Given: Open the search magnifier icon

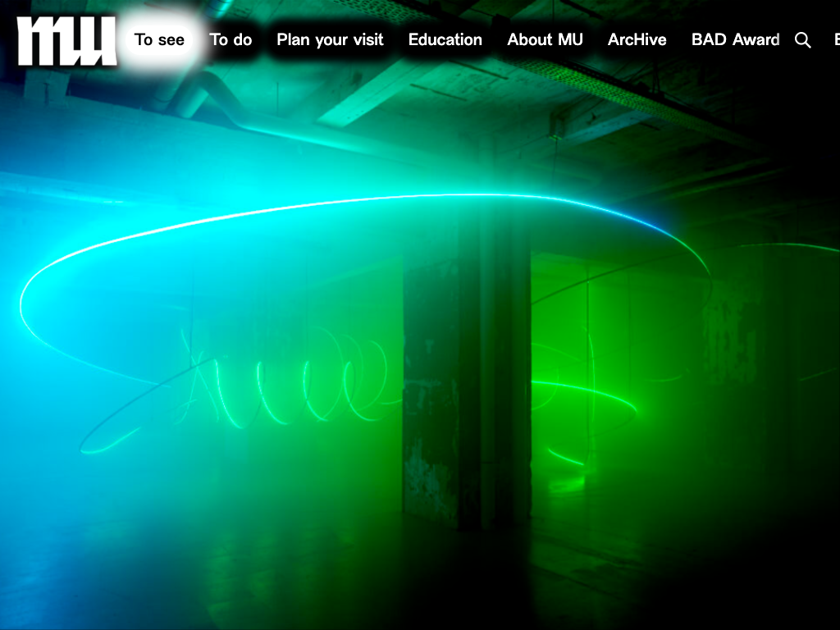Looking at the screenshot, I should (x=803, y=40).
